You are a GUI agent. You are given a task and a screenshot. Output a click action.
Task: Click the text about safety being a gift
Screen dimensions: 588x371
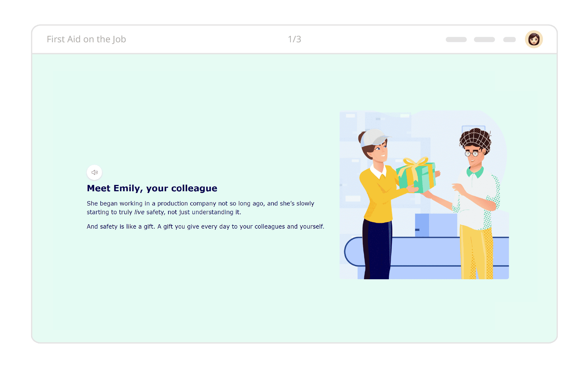click(205, 226)
